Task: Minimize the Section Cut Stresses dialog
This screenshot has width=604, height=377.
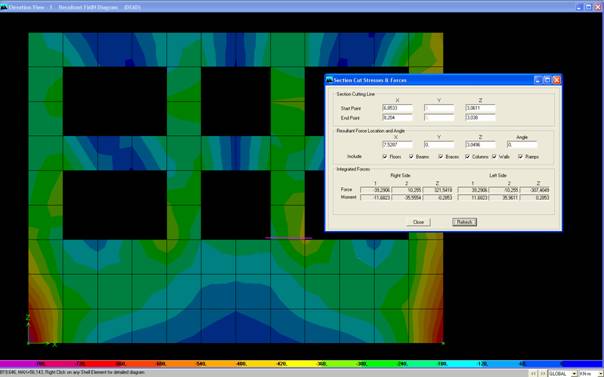Action: coord(538,80)
